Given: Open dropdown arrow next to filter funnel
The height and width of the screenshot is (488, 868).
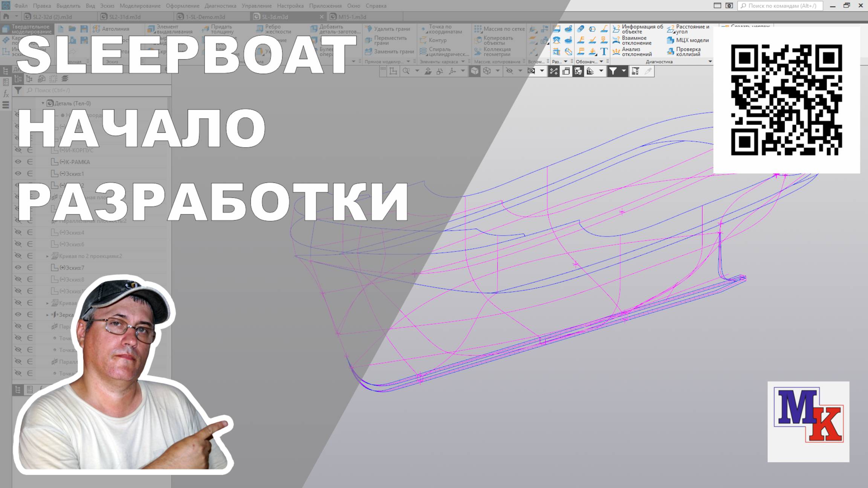Looking at the screenshot, I should (623, 71).
